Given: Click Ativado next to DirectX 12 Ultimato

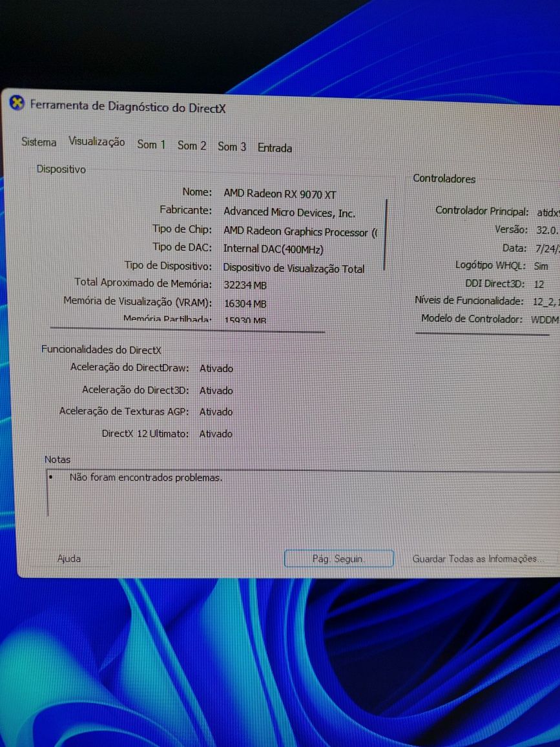Looking at the screenshot, I should click(x=216, y=434).
